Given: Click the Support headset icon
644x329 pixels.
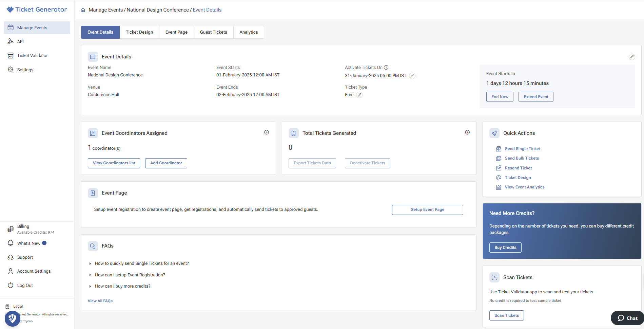Looking at the screenshot, I should tap(11, 257).
